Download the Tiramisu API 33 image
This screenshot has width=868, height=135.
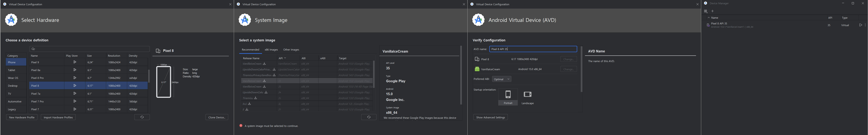coord(255,98)
